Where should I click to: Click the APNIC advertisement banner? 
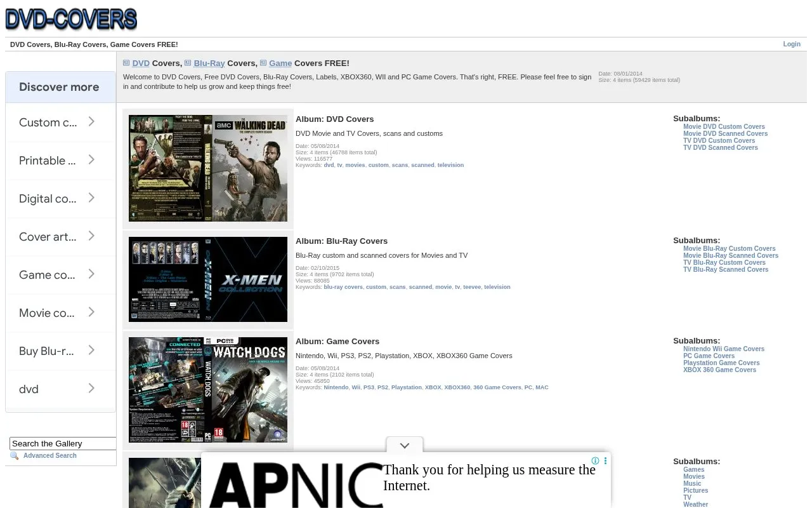coord(406,481)
